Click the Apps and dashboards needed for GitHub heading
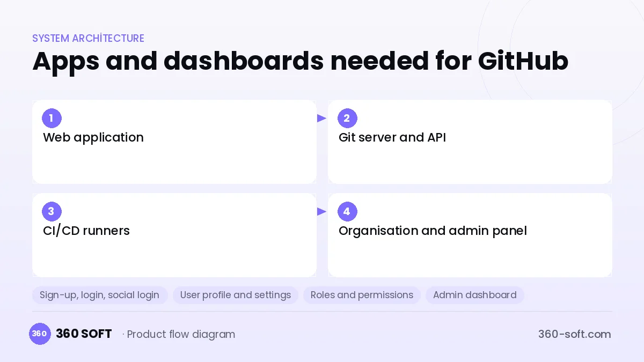The height and width of the screenshot is (362, 644). [x=300, y=61]
